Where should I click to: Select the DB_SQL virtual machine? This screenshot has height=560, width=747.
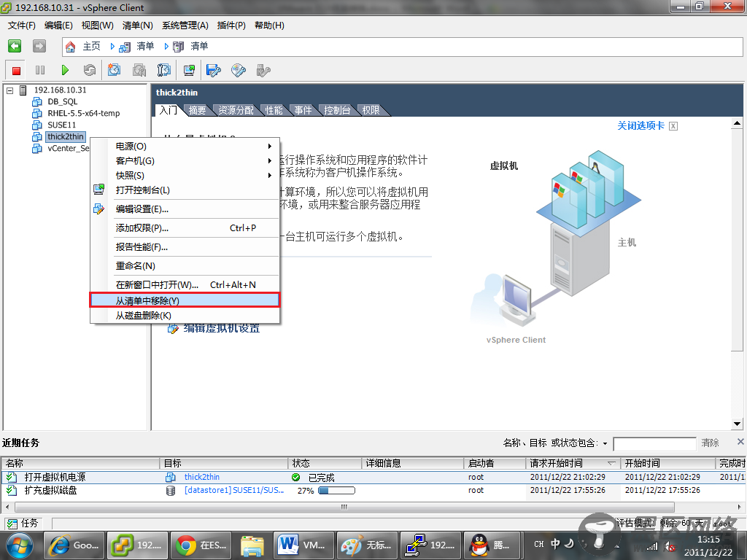pyautogui.click(x=63, y=101)
